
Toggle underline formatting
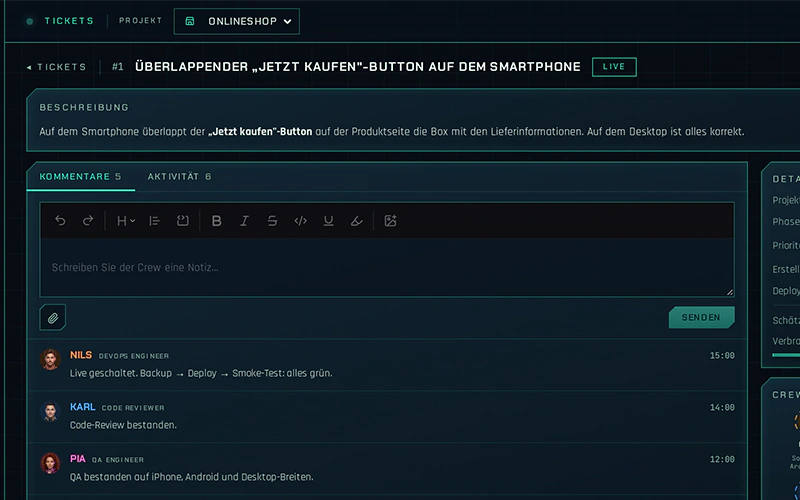pos(329,220)
